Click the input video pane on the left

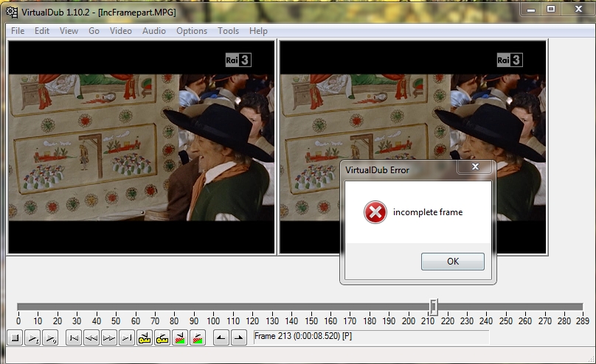(142, 147)
